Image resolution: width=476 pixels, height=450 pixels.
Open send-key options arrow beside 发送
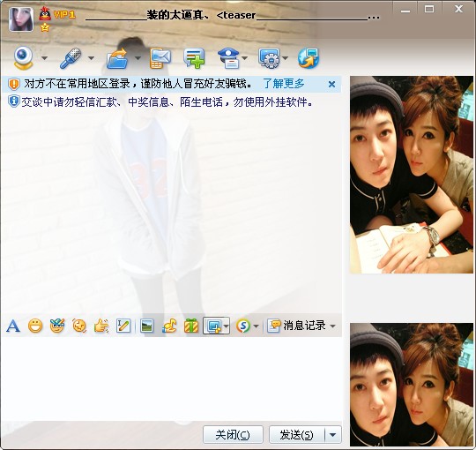tap(333, 435)
